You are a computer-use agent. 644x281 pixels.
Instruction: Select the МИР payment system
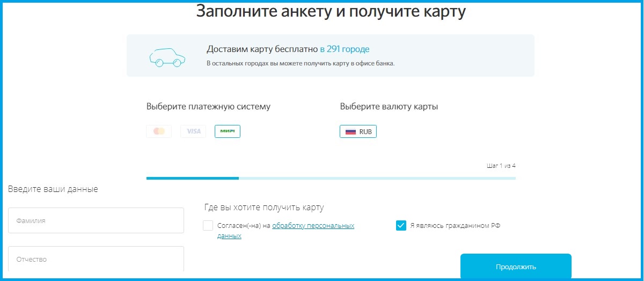click(x=228, y=131)
